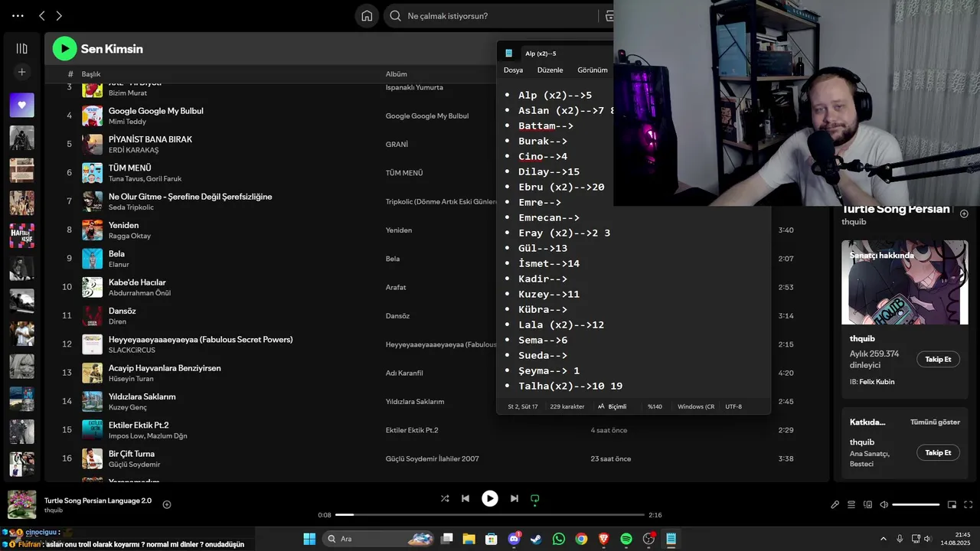Expand the system tray hidden icons chevron

884,539
